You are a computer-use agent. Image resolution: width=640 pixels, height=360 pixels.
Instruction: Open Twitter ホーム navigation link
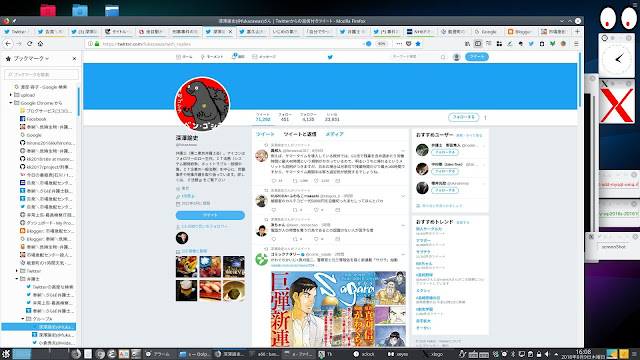coord(184,57)
